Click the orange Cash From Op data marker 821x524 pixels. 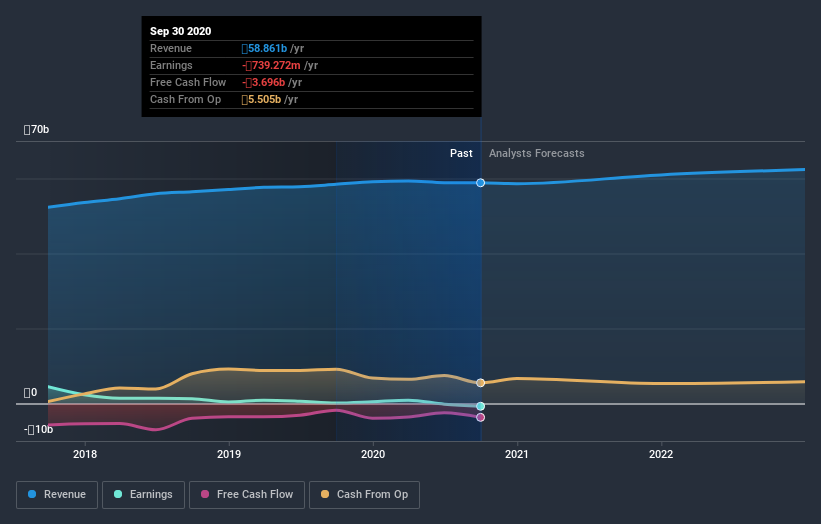(480, 383)
